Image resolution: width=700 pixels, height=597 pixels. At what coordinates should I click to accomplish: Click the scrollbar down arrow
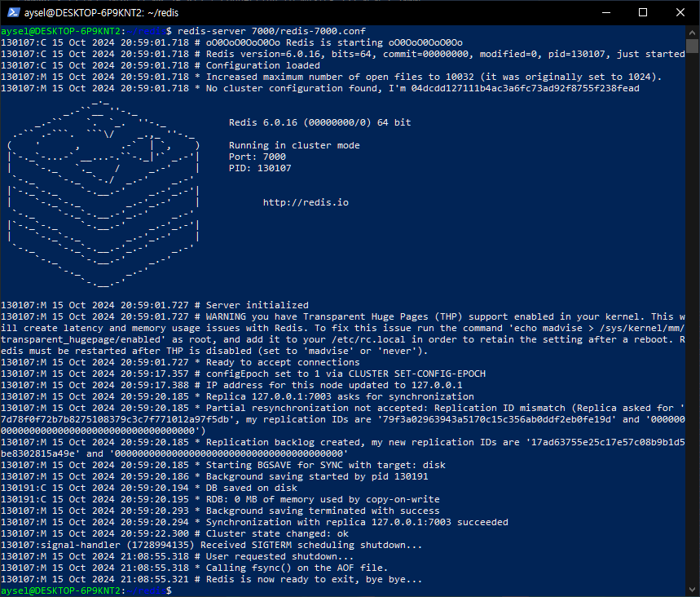tap(692, 589)
